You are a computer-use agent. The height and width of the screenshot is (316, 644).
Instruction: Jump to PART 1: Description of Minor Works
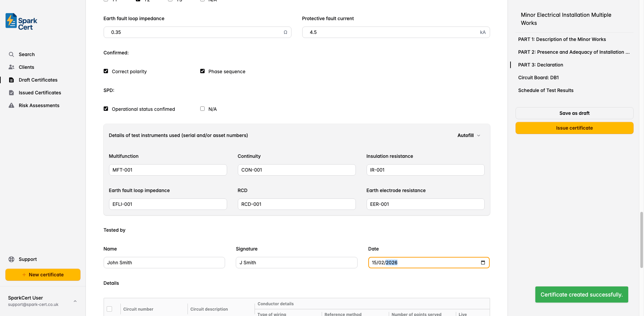tap(562, 39)
